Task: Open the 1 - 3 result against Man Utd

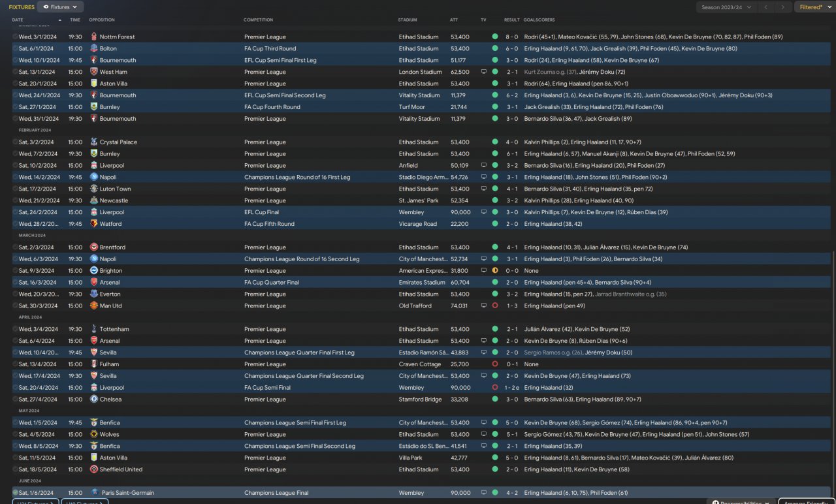Action: [x=512, y=306]
